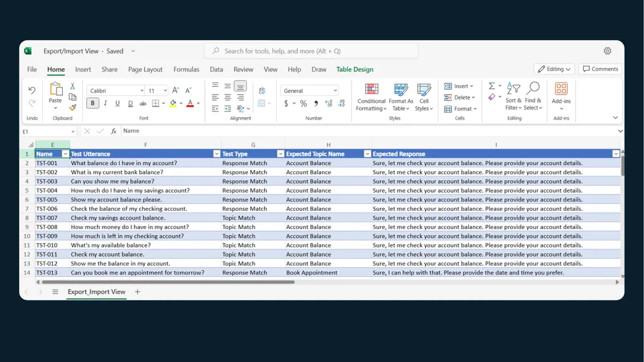The width and height of the screenshot is (644, 362).
Task: Click the Wrap Text icon
Action: (262, 91)
